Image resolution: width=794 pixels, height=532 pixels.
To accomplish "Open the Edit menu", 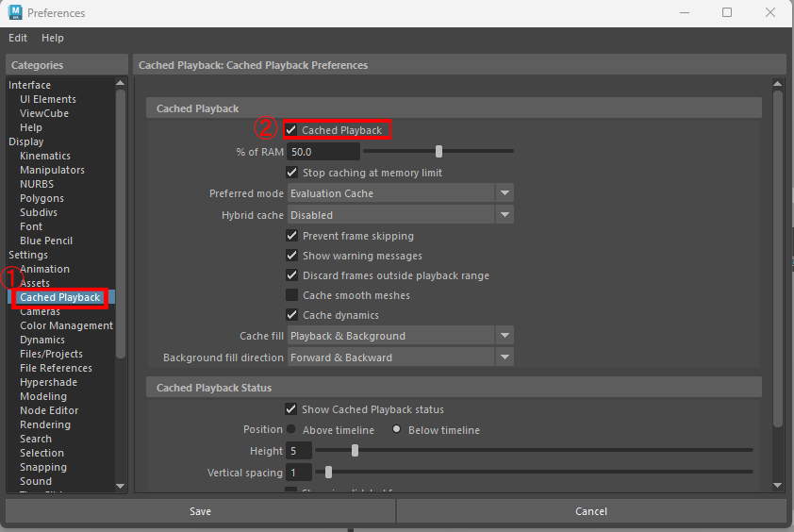I will [18, 38].
